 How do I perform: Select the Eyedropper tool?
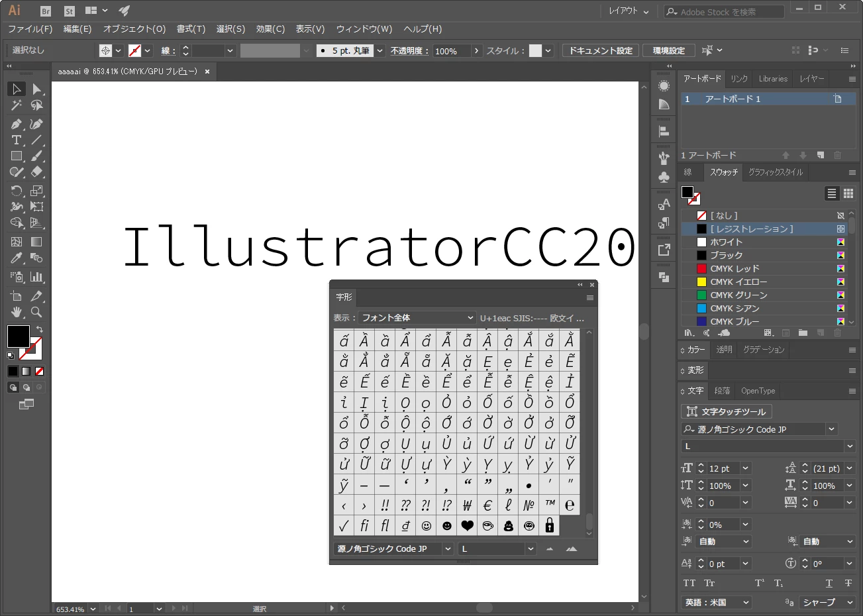point(17,258)
